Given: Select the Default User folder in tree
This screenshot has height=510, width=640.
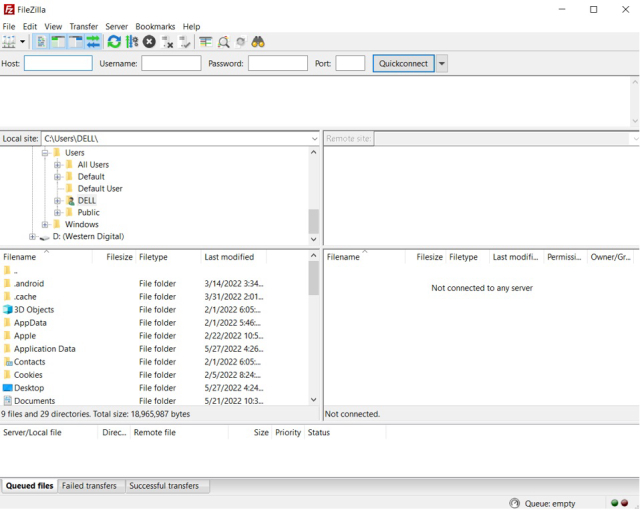Looking at the screenshot, I should tap(100, 188).
